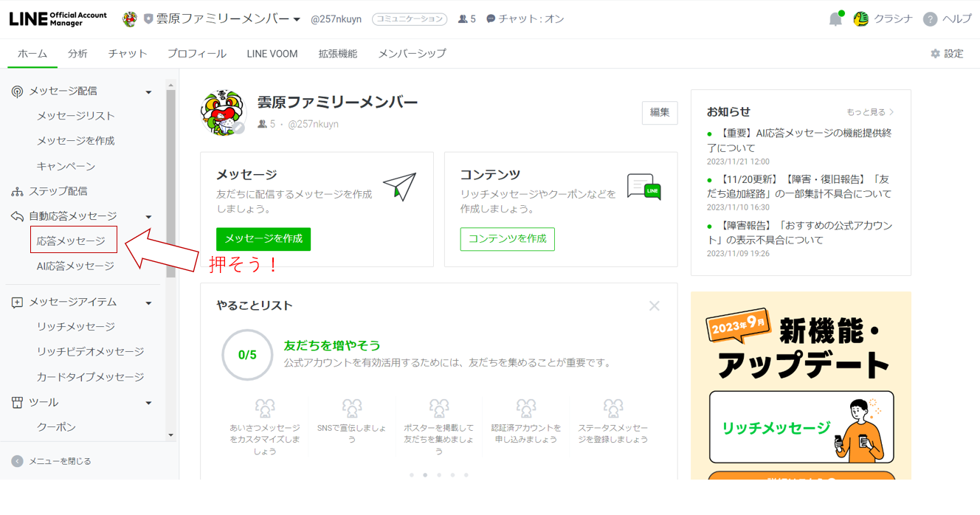This screenshot has width=980, height=515.
Task: Click the コンテンツを作成 button
Action: point(508,239)
